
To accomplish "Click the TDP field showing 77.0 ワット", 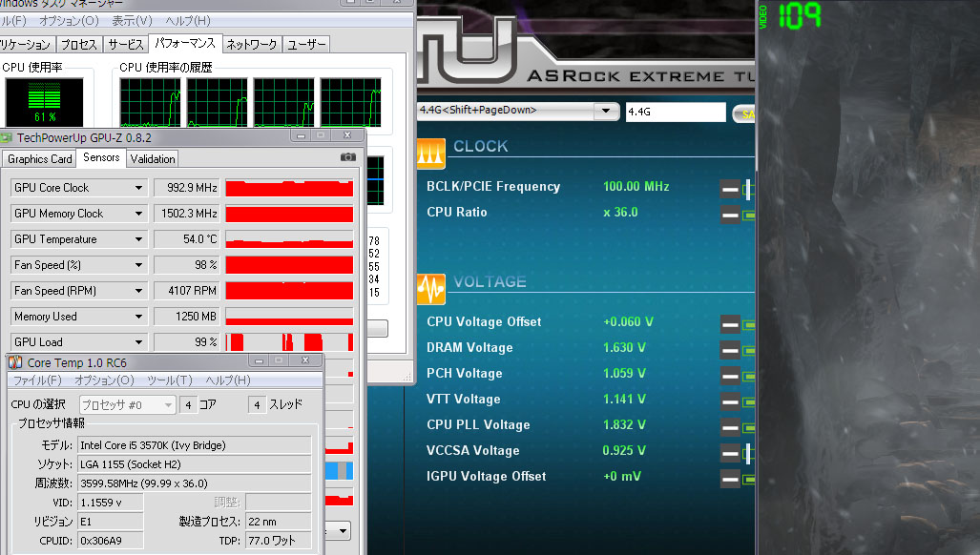I will point(279,541).
